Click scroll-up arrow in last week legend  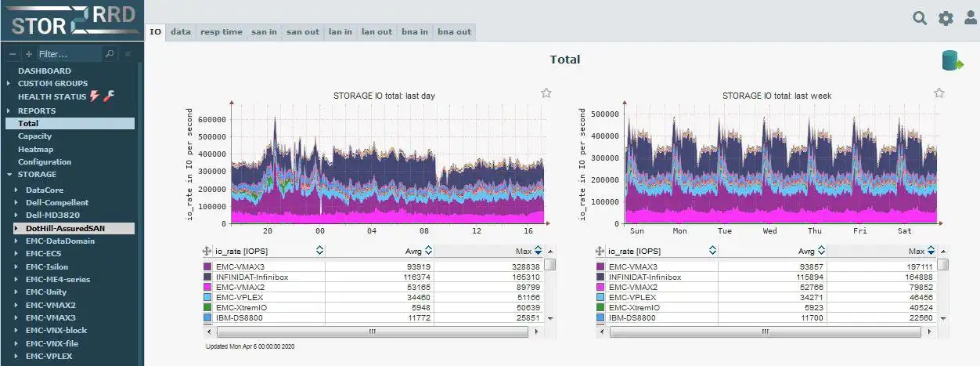pyautogui.click(x=942, y=251)
